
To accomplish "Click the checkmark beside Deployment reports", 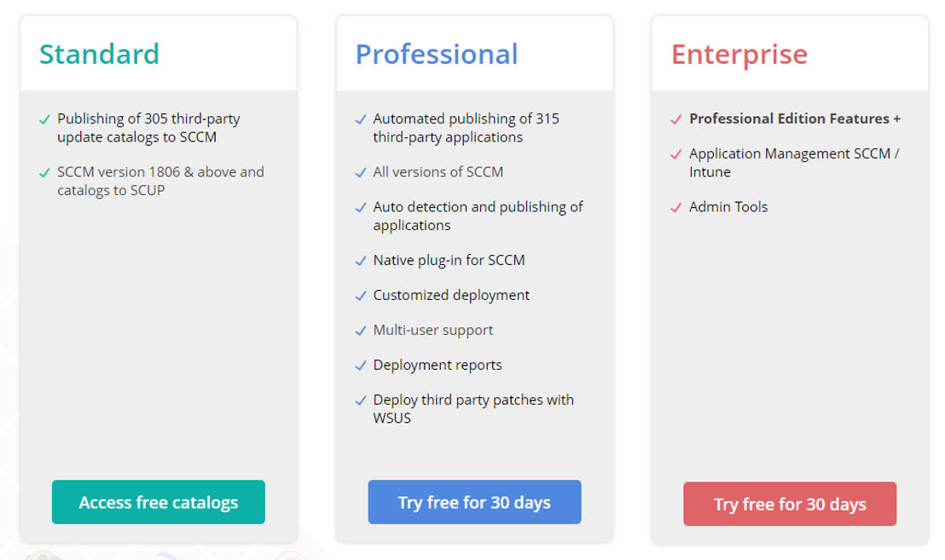I will (361, 365).
